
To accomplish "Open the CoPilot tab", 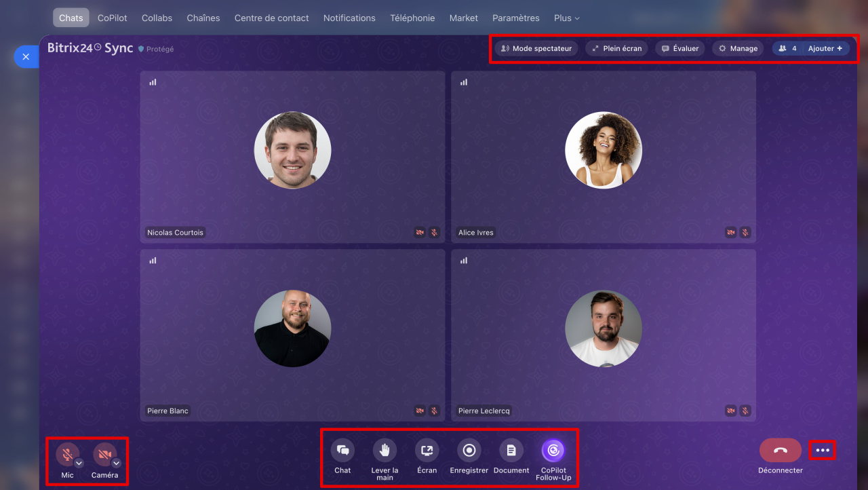I will tap(112, 18).
